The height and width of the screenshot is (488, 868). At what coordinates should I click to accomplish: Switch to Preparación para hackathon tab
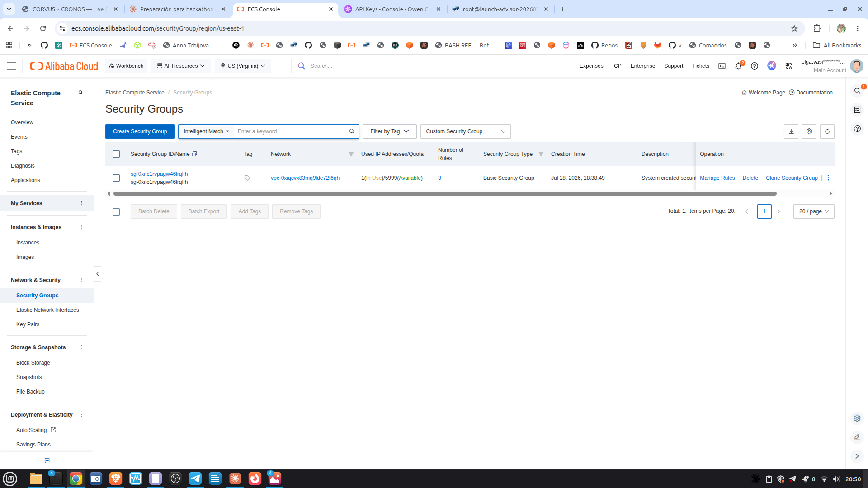(177, 9)
